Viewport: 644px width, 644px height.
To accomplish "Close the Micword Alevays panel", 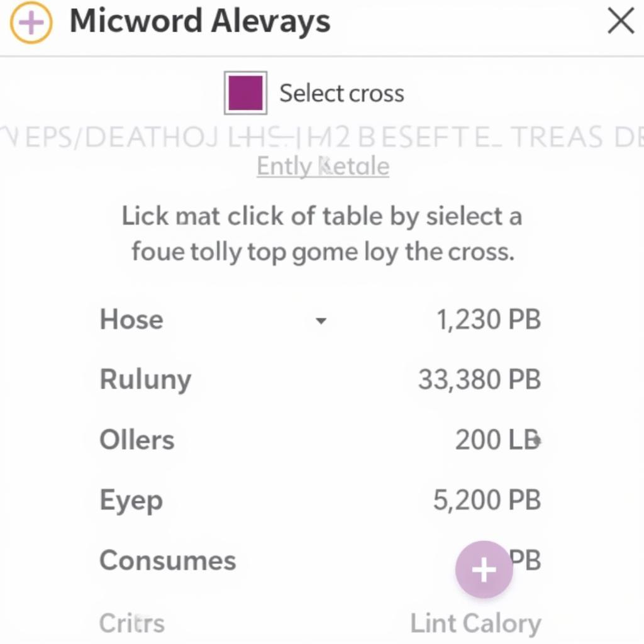I will tap(621, 22).
